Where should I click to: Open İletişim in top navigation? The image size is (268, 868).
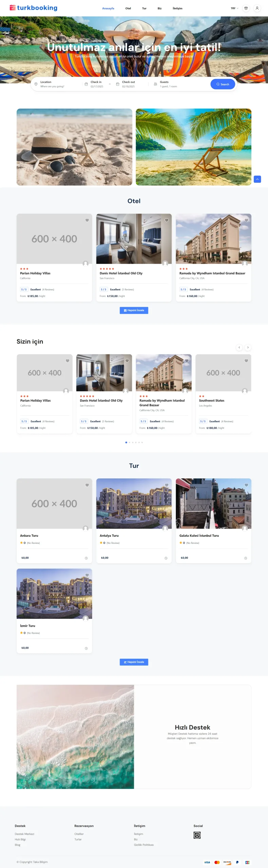(x=178, y=8)
